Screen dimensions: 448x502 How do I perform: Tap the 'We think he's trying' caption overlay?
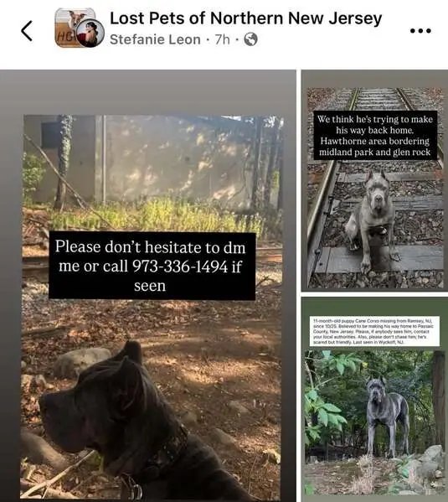(375, 136)
